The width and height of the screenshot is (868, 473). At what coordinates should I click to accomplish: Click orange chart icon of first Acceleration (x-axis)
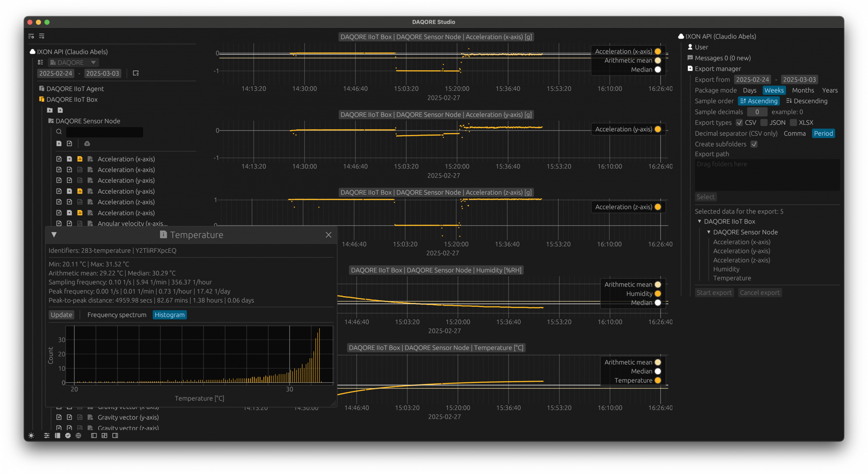point(80,159)
